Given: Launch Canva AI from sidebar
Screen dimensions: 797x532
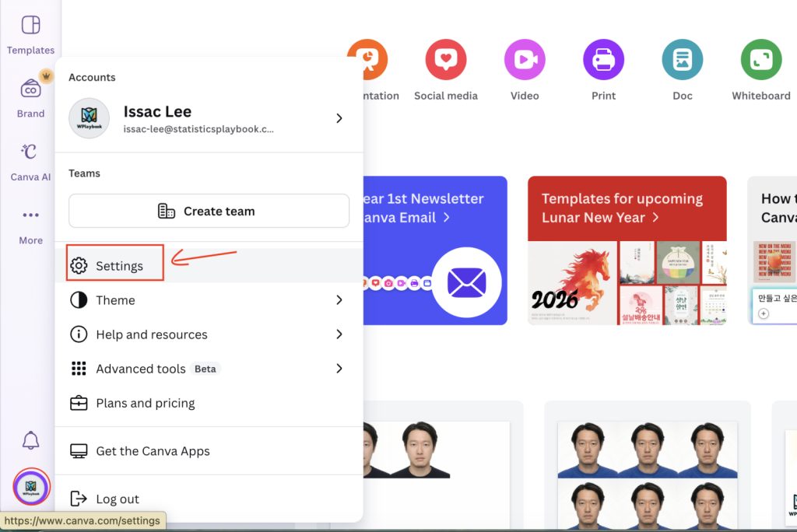Looking at the screenshot, I should pos(30,162).
